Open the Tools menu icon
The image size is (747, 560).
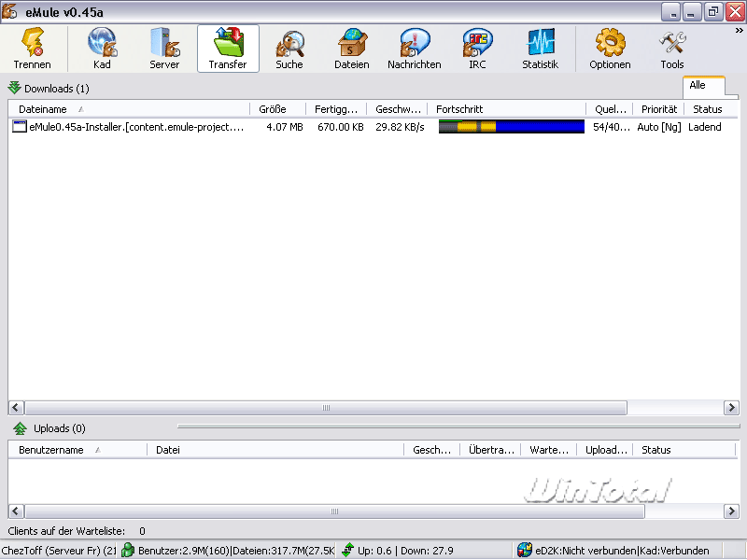[x=672, y=49]
